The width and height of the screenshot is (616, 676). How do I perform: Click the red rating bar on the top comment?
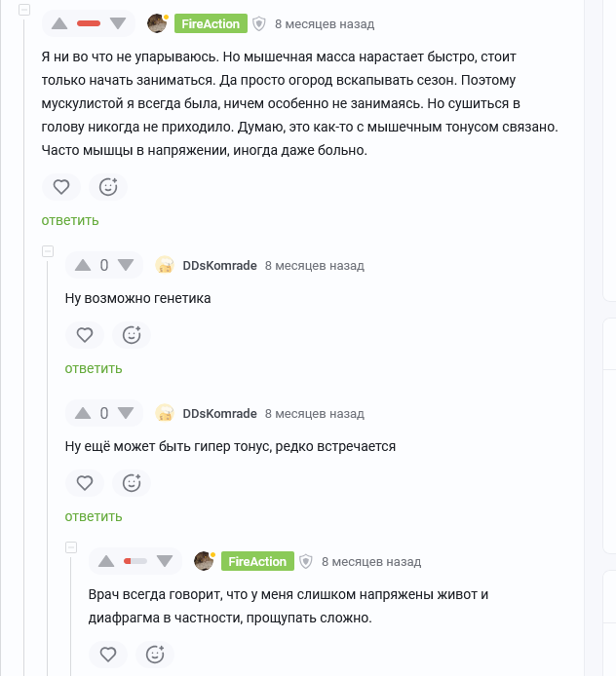coord(89,23)
